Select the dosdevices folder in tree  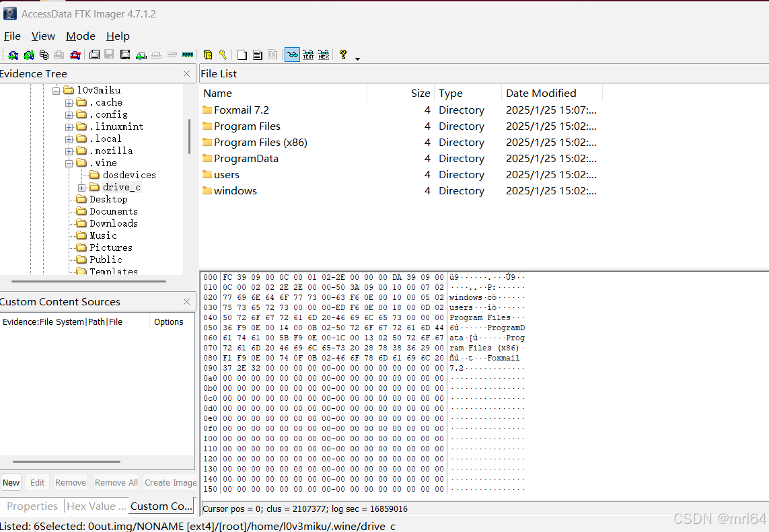[x=129, y=175]
